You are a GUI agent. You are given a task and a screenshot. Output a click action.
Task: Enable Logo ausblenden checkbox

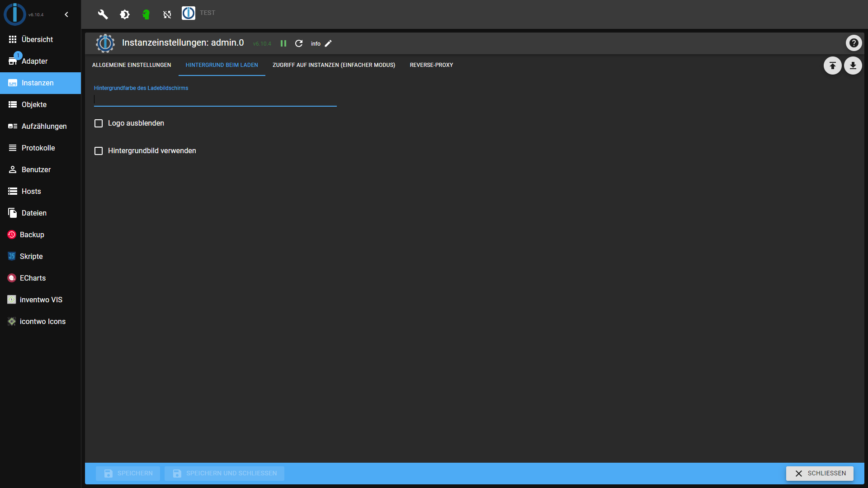(99, 123)
